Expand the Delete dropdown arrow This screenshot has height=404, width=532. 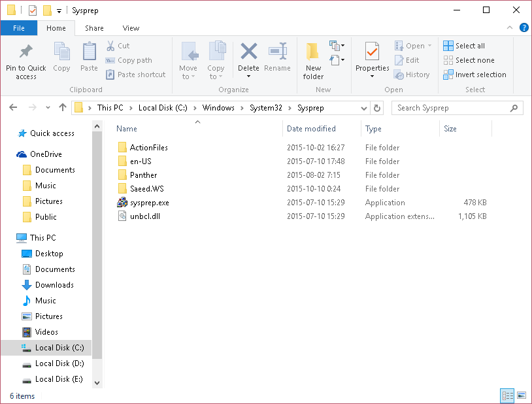point(249,76)
